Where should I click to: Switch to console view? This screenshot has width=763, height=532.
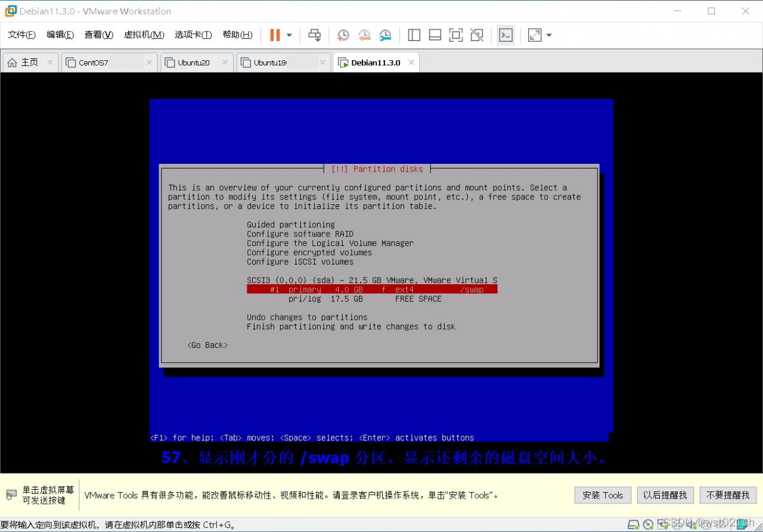click(505, 35)
